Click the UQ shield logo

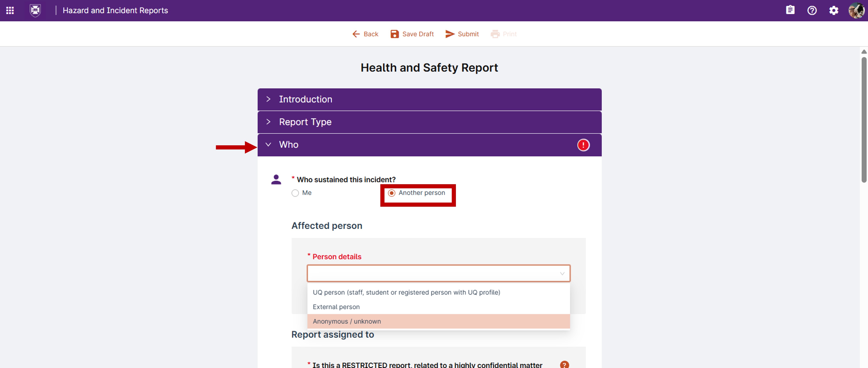coord(35,10)
